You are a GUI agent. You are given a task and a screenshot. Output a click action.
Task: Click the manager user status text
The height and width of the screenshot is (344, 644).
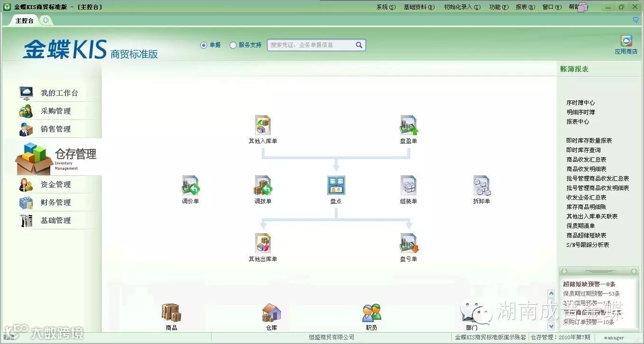point(614,338)
